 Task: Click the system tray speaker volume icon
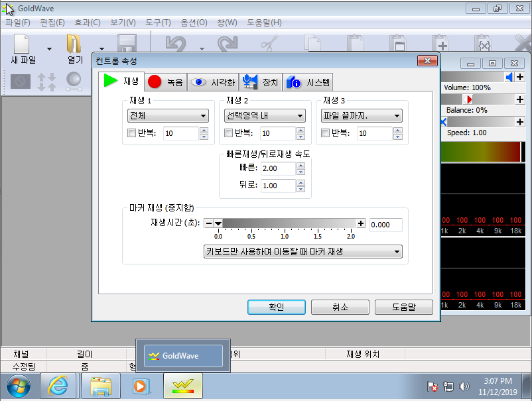tap(464, 386)
